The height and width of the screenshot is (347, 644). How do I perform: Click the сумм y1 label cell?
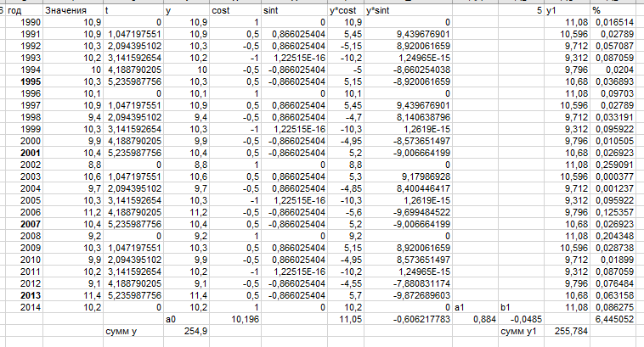(521, 331)
